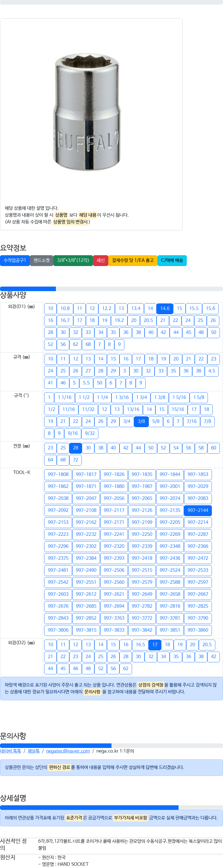
Task: Click the 3/8"*3/8"(12각) green tag
Action: [73, 260]
